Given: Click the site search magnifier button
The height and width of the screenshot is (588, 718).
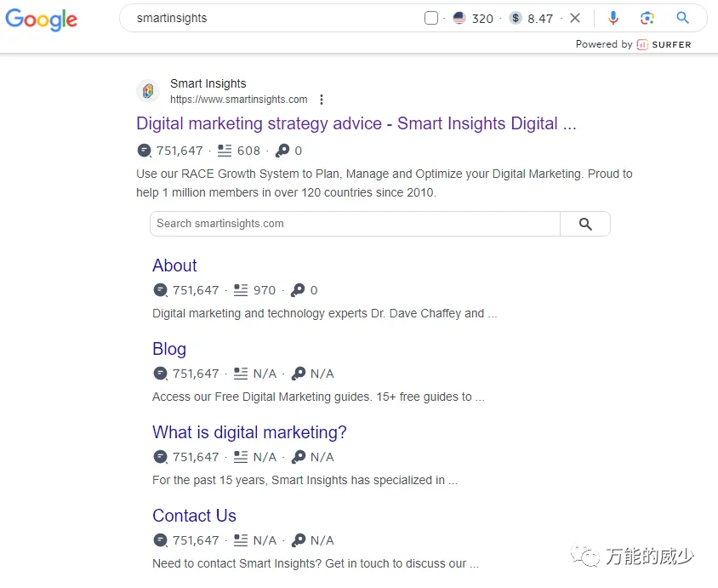Looking at the screenshot, I should pos(585,224).
